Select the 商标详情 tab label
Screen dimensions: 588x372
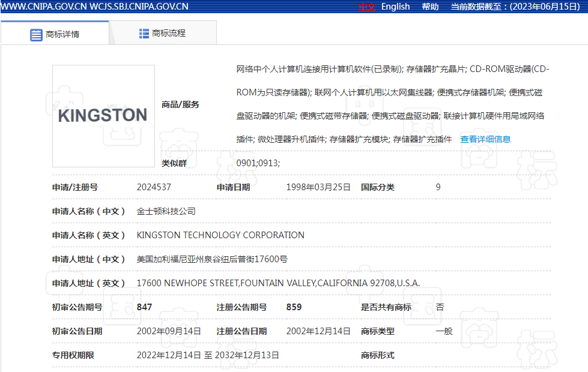tap(62, 34)
